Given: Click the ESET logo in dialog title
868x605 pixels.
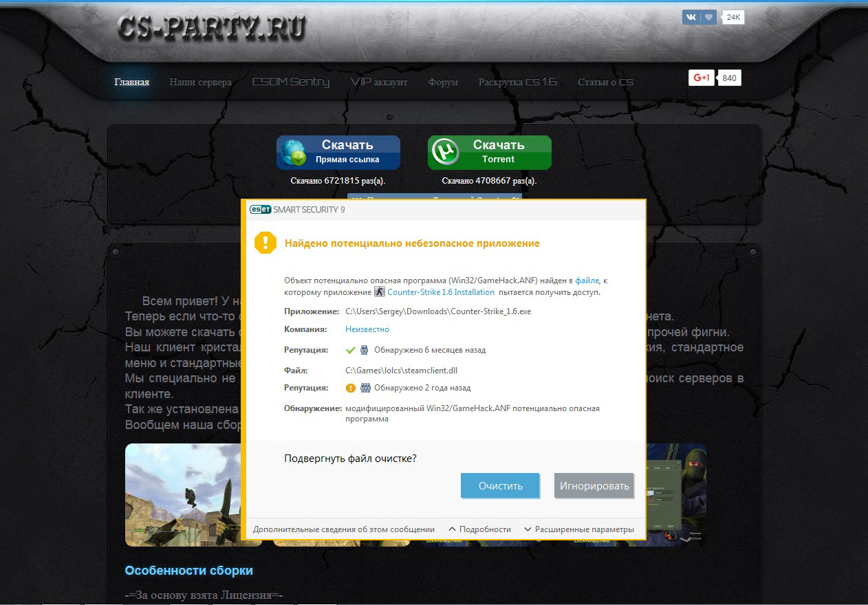Looking at the screenshot, I should pyautogui.click(x=260, y=210).
